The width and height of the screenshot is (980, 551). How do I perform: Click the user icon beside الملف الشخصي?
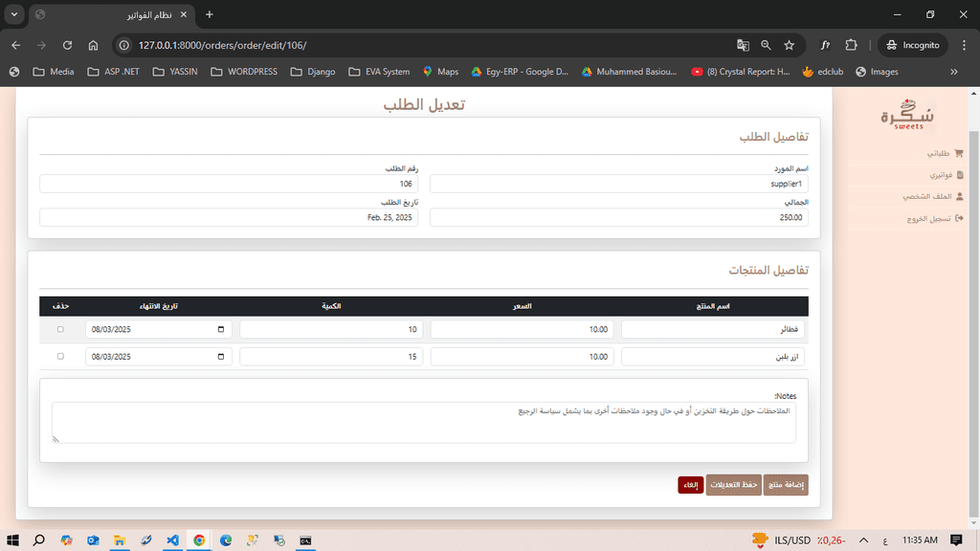pos(959,196)
